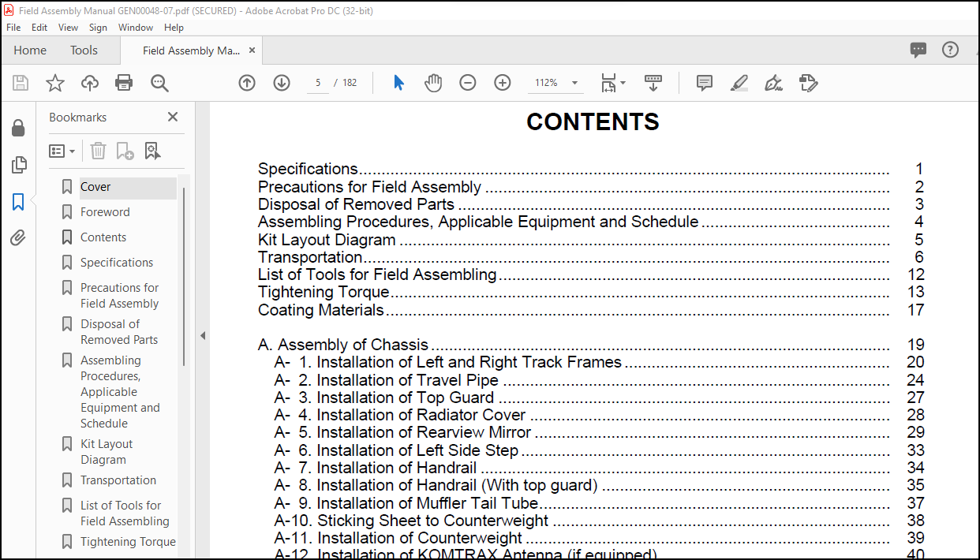Click A. Assembly of Chassis entry

(590, 345)
